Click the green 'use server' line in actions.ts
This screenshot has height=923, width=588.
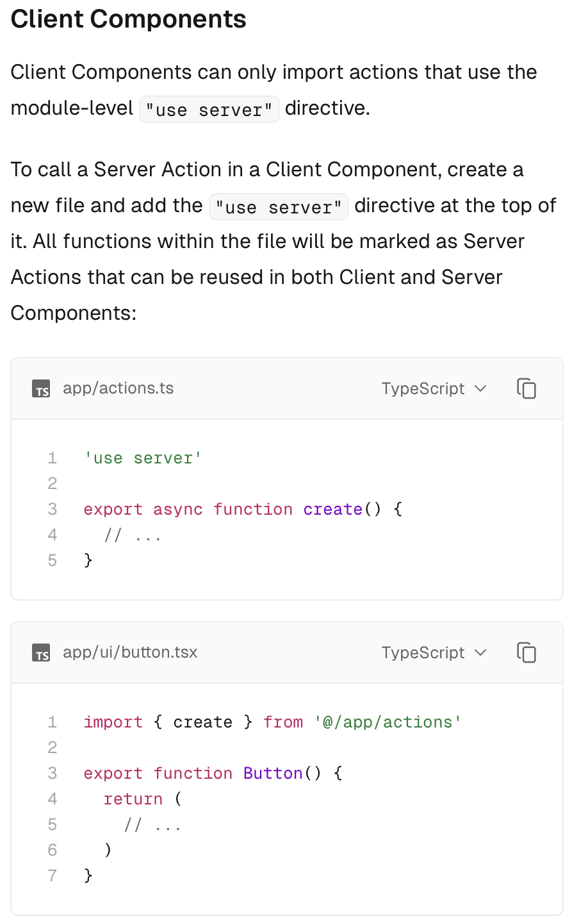[143, 458]
